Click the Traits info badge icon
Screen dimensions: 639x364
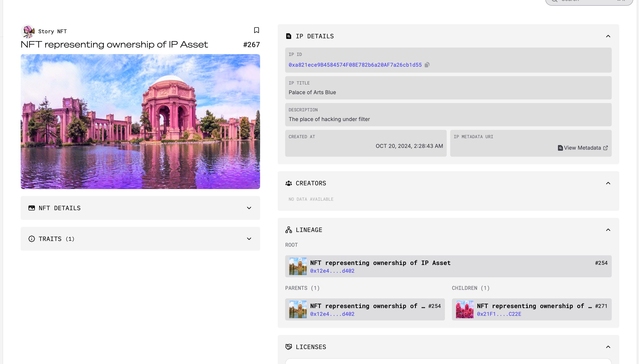click(x=32, y=239)
